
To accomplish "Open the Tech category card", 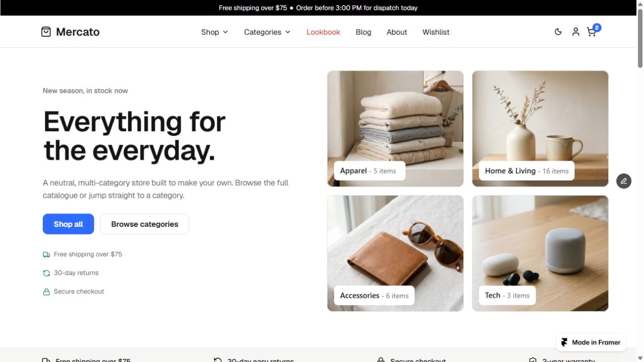I will point(540,253).
